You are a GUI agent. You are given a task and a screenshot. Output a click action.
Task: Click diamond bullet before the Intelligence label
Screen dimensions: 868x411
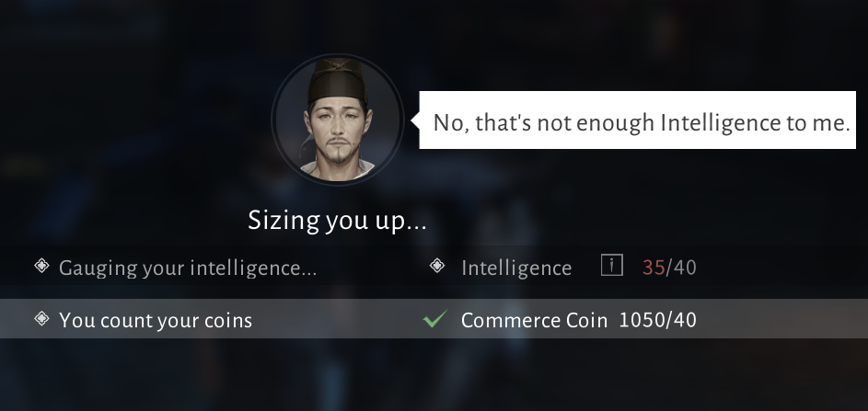click(437, 266)
